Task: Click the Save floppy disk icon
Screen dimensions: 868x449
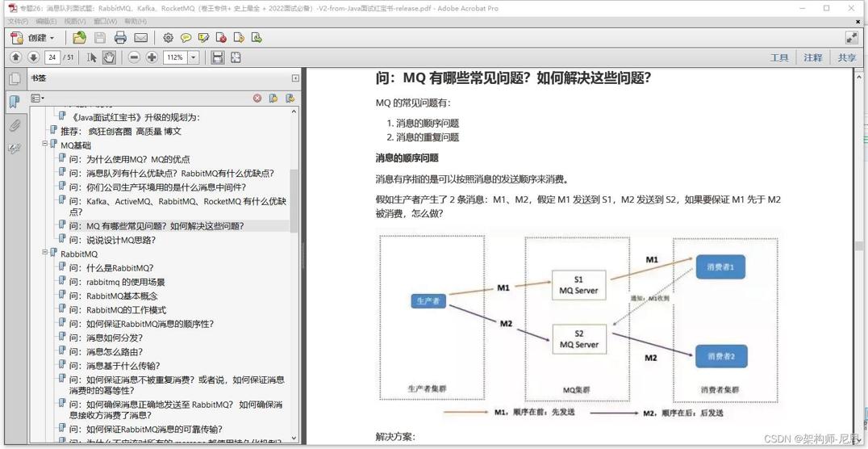Action: pyautogui.click(x=100, y=38)
